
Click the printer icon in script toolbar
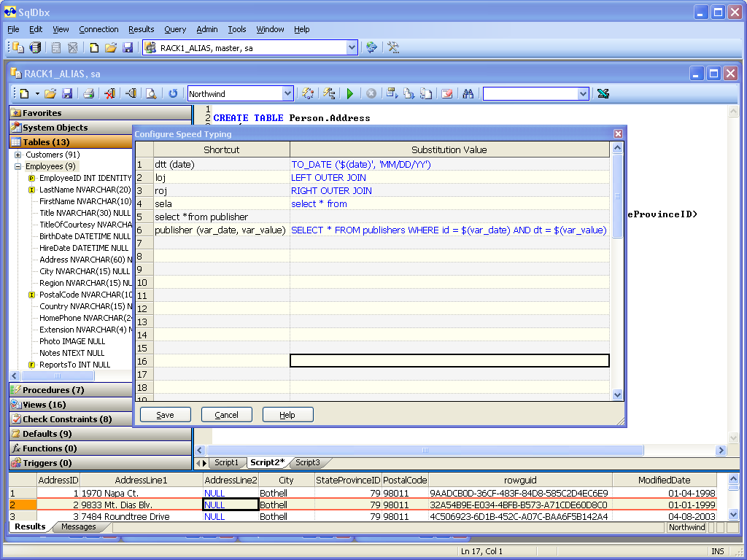(88, 93)
